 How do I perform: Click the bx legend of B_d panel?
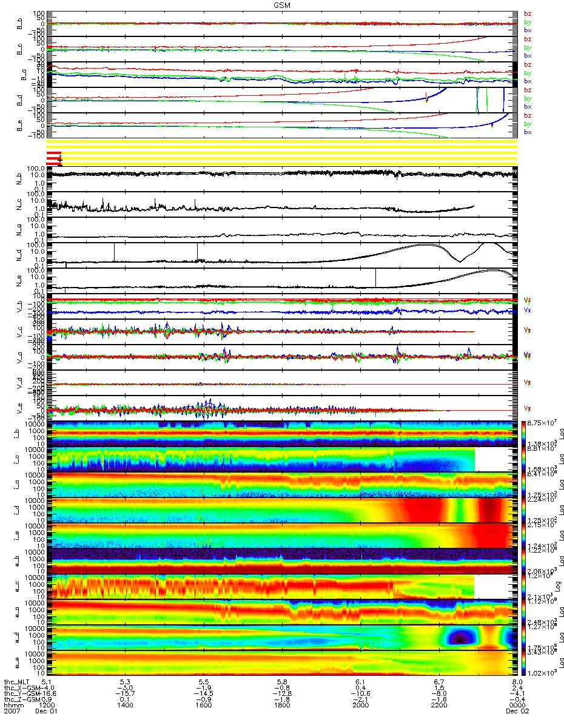point(528,106)
